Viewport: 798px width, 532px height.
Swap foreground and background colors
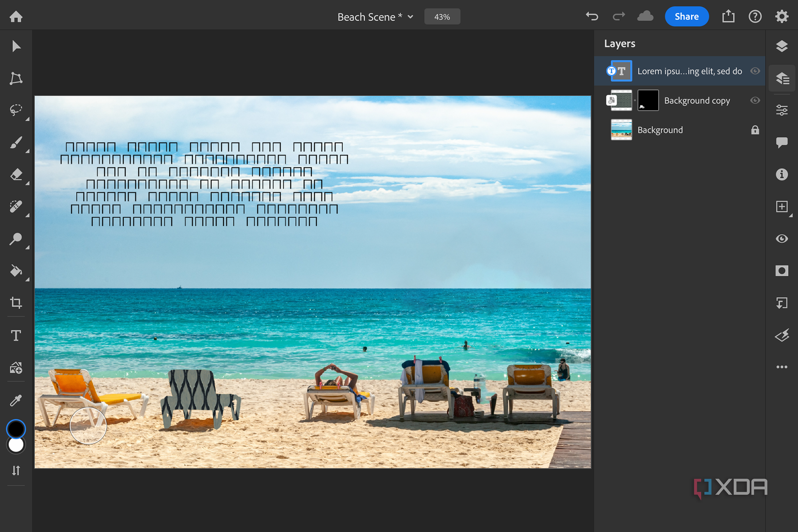click(16, 470)
